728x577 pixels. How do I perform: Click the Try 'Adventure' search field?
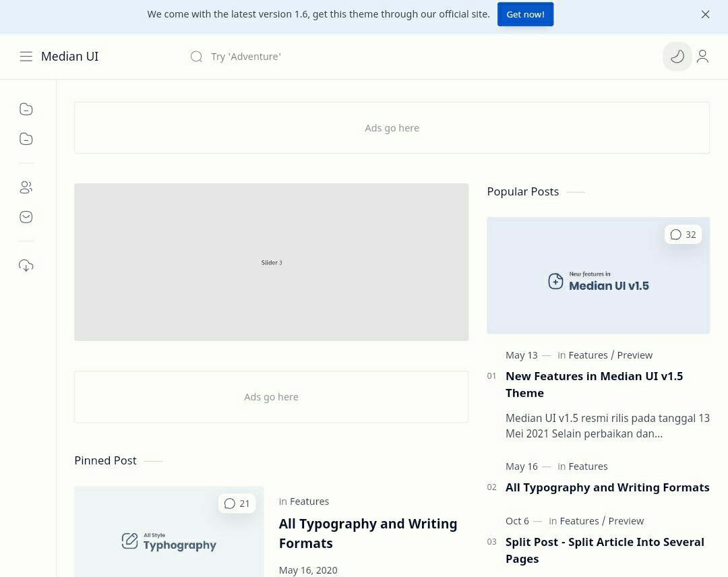point(246,56)
